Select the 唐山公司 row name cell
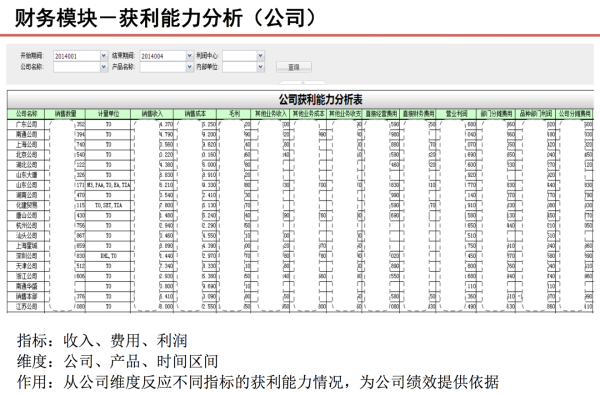This screenshot has height=395, width=600. pos(26,215)
